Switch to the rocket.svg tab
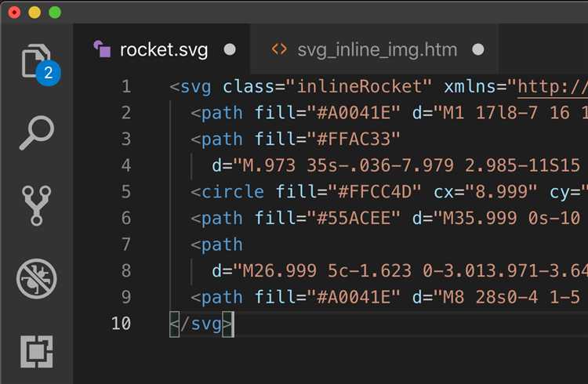 (164, 49)
